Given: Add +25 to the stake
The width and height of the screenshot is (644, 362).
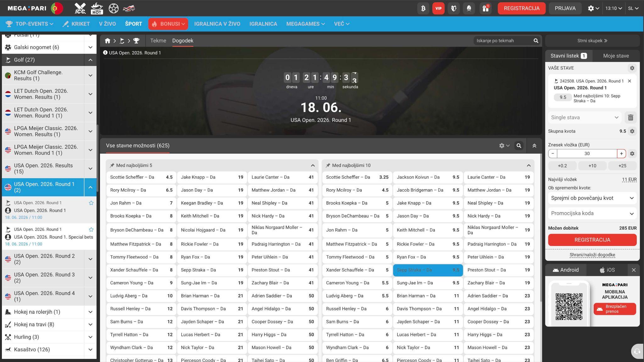Looking at the screenshot, I should (x=622, y=166).
